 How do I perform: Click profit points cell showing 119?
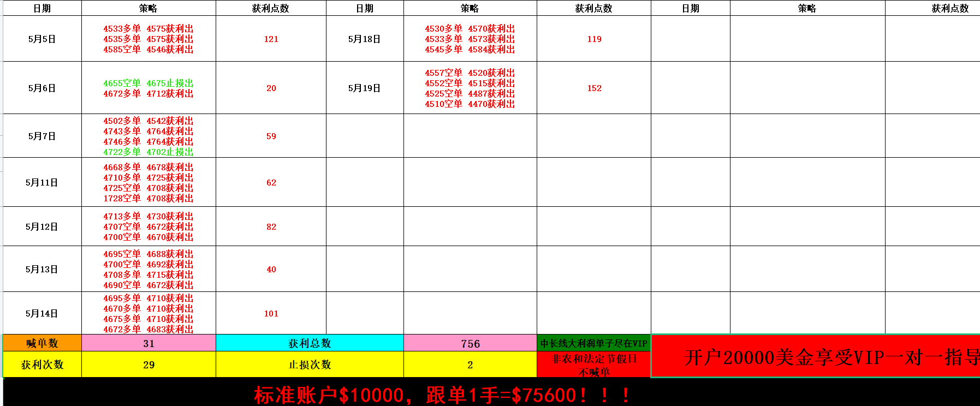(594, 39)
